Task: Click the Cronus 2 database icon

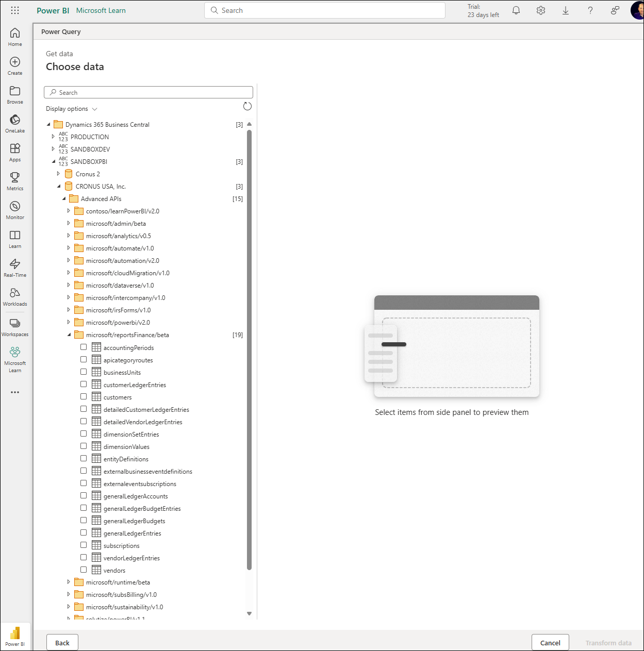Action: click(69, 174)
